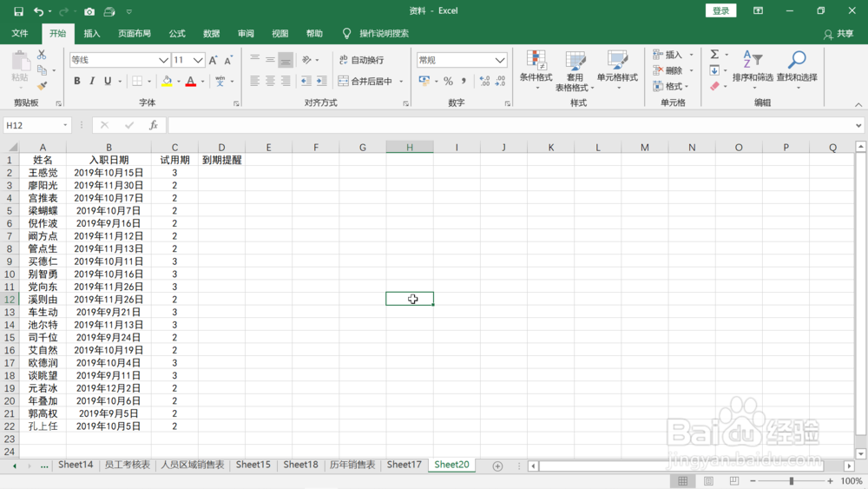
Task: Switch to Page Layout view in status bar
Action: [708, 480]
